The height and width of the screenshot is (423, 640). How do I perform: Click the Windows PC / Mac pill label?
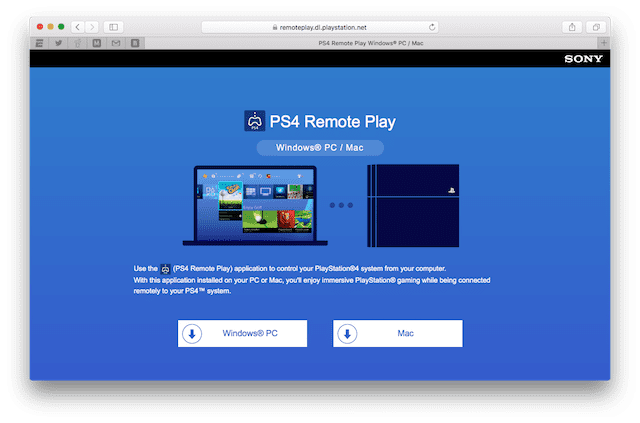tap(320, 147)
